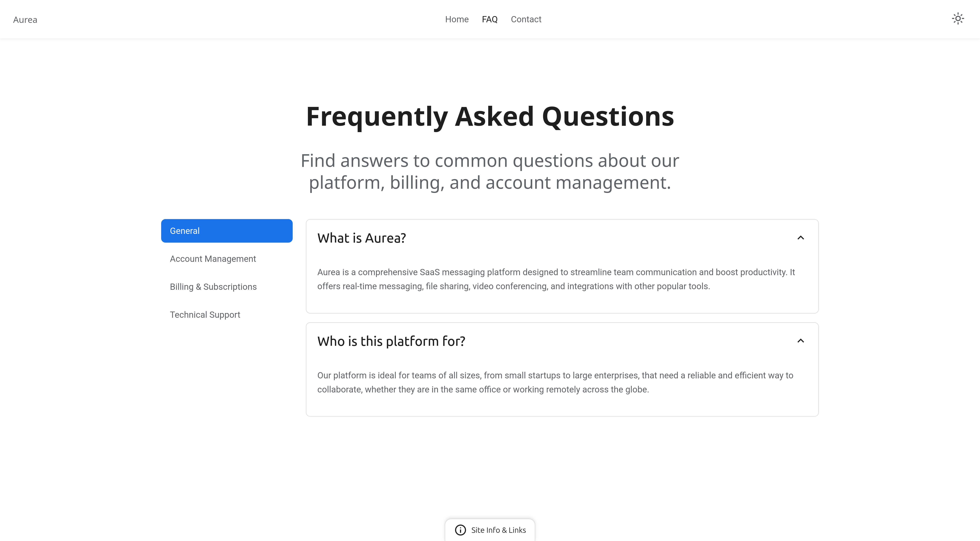
Task: Click the answer text describing Aurea's SaaS platform
Action: pos(555,279)
